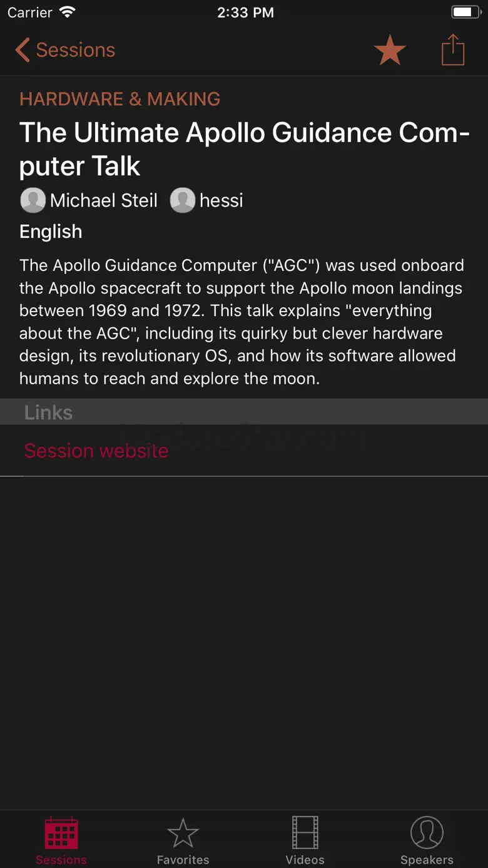This screenshot has width=488, height=868.
Task: Tap the HARDWARE & MAKING track label
Action: [x=120, y=99]
